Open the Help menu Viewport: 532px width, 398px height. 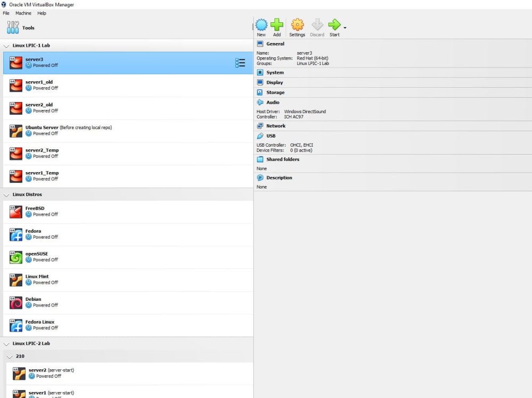coord(41,13)
